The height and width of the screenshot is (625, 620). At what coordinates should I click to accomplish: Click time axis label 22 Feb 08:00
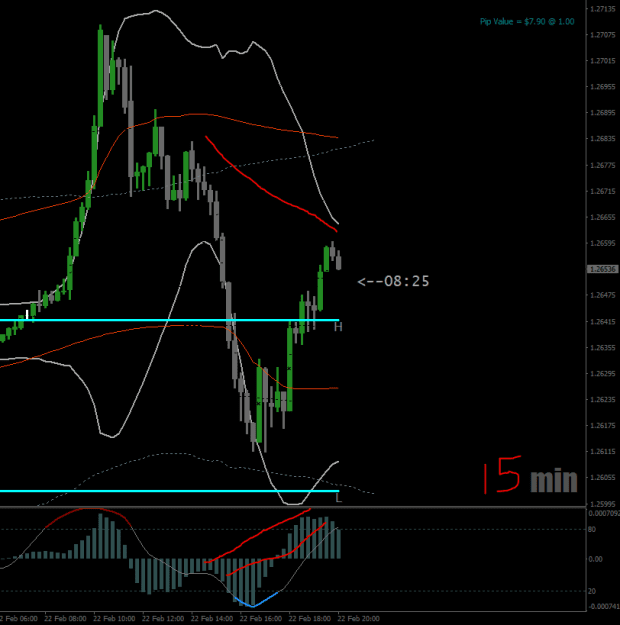pyautogui.click(x=65, y=619)
